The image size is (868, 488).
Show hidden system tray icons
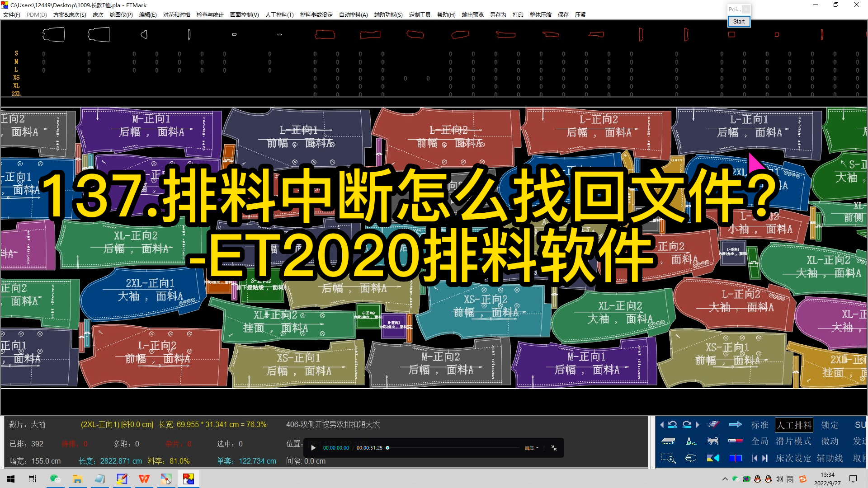[x=725, y=479]
